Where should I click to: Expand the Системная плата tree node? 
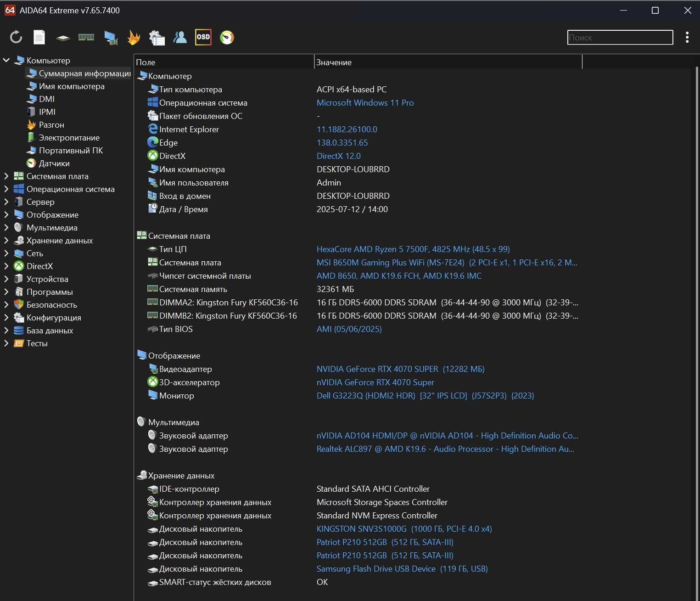[6, 176]
